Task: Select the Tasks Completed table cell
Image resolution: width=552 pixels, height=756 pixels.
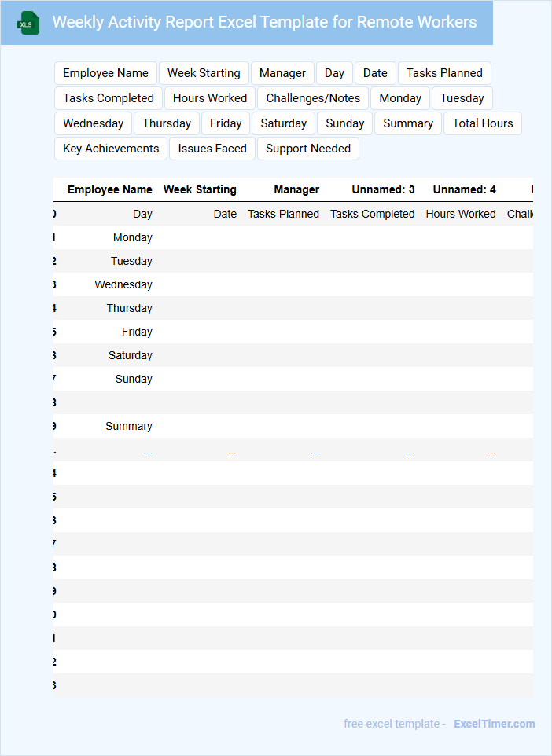Action: (x=373, y=214)
